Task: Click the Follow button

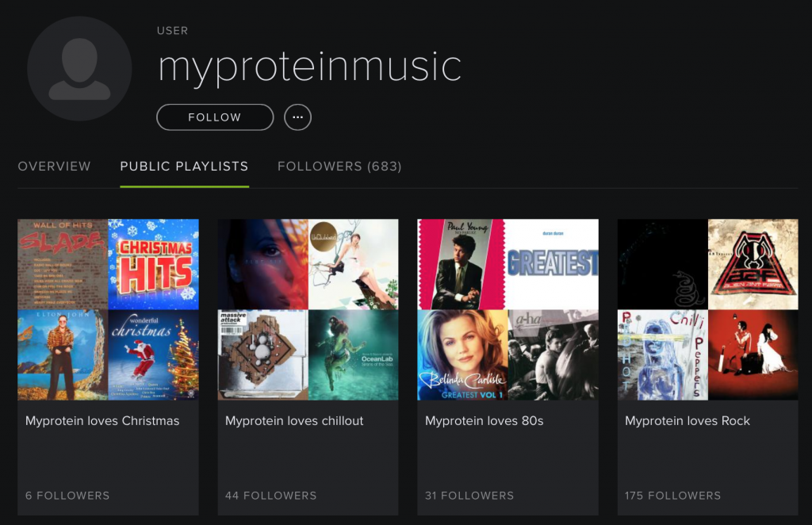Action: [215, 117]
